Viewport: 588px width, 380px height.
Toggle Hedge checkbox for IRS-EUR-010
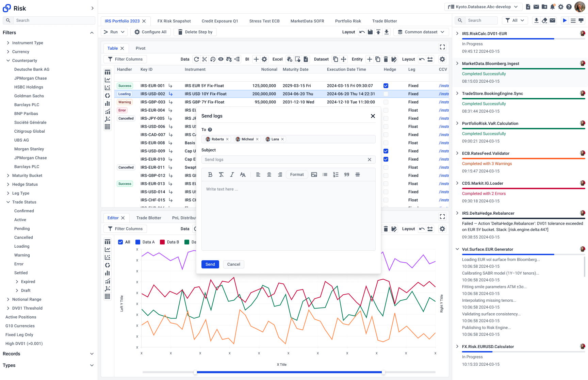point(386,159)
